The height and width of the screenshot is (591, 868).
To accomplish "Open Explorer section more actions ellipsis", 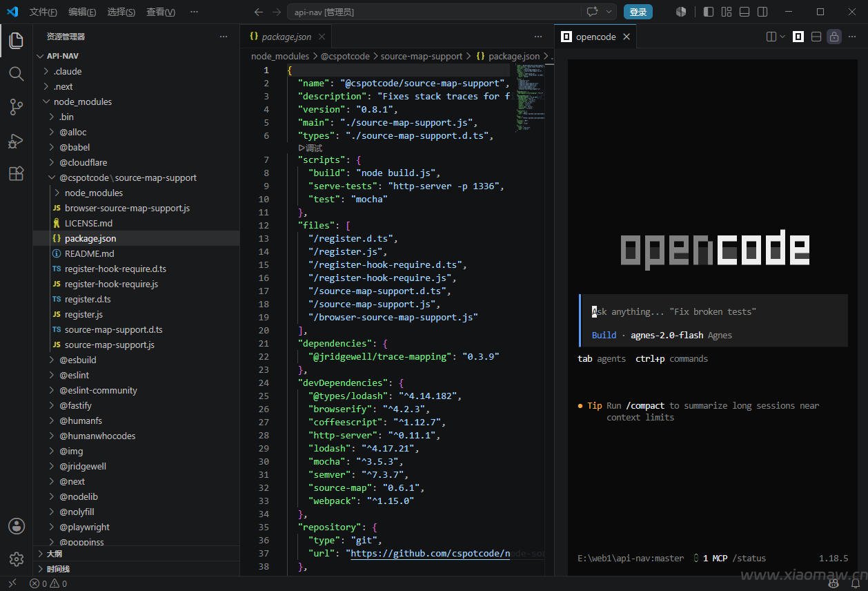I will (x=224, y=37).
